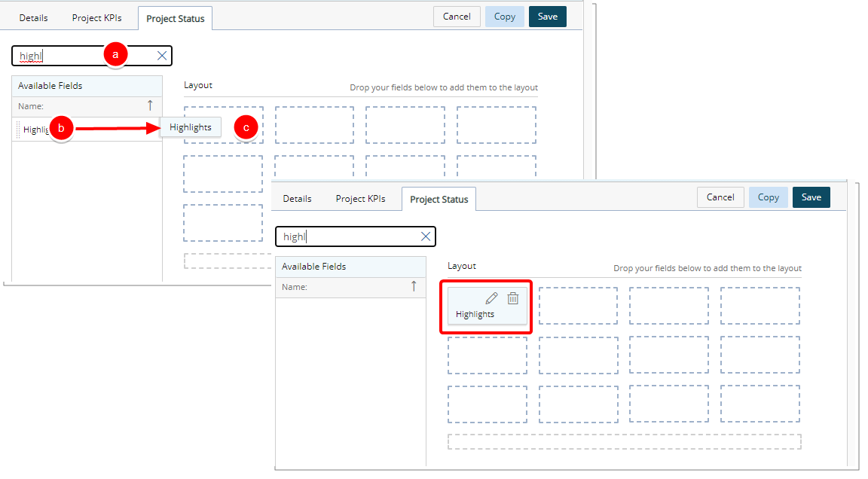The height and width of the screenshot is (479, 868).
Task: Sort Name ascending arrow in the back window
Action: pyautogui.click(x=150, y=105)
